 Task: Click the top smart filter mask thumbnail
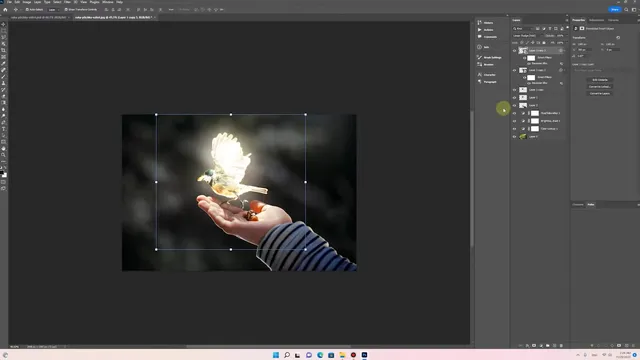(x=531, y=58)
